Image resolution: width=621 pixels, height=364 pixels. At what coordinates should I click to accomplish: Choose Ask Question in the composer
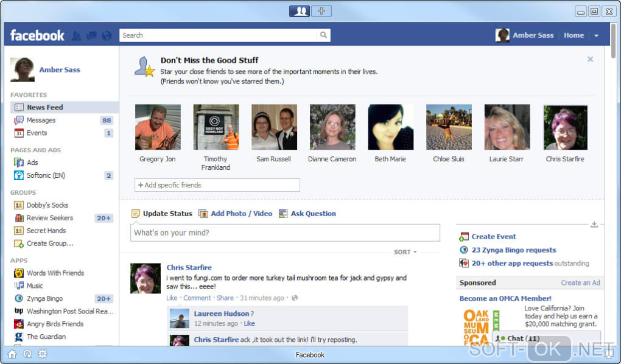(307, 214)
